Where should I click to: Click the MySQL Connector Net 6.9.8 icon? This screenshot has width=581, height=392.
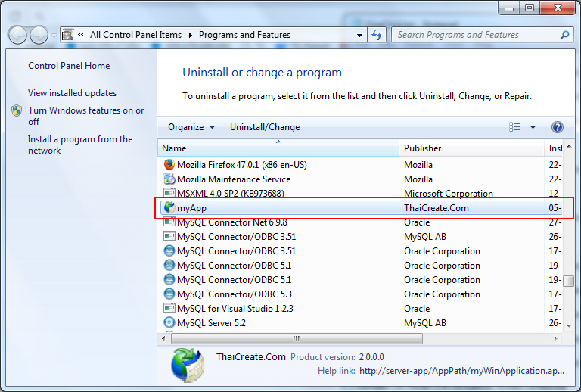tap(169, 222)
